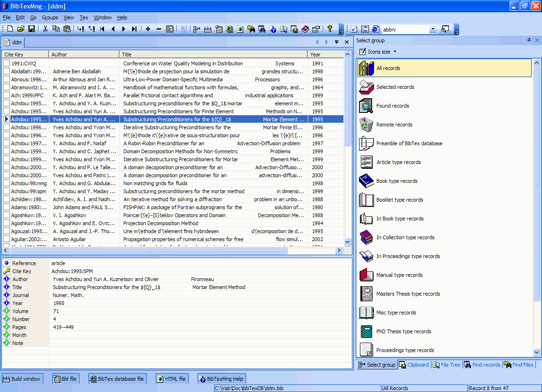Click the Masters Thesis composition book icon
Viewport: 542px width, 392px height.
[367, 294]
